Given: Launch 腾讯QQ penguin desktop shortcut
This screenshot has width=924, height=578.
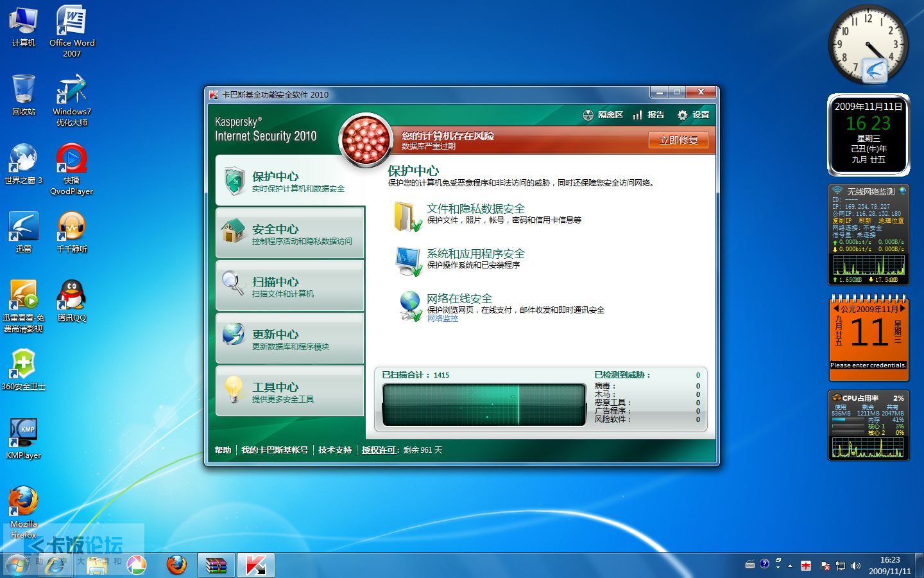Looking at the screenshot, I should (72, 301).
